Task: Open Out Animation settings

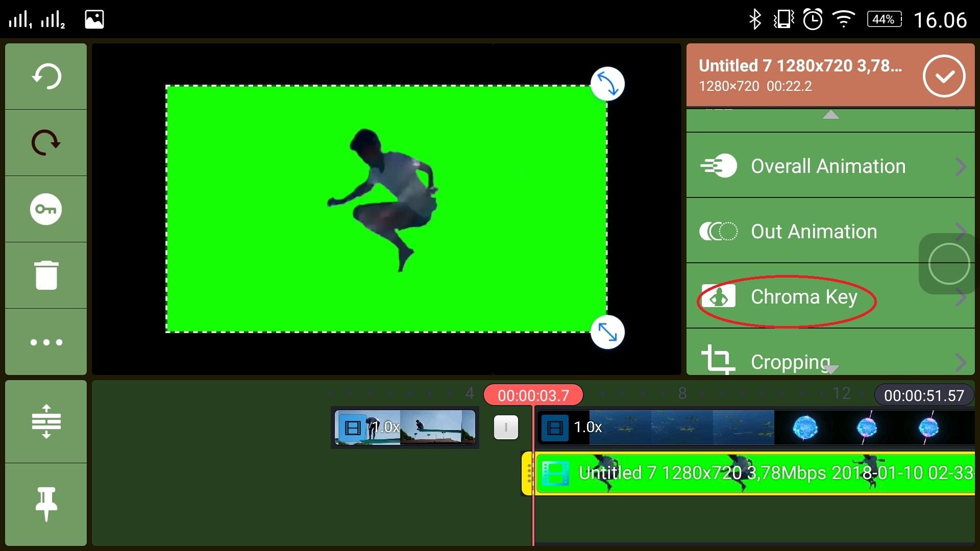Action: tap(830, 231)
